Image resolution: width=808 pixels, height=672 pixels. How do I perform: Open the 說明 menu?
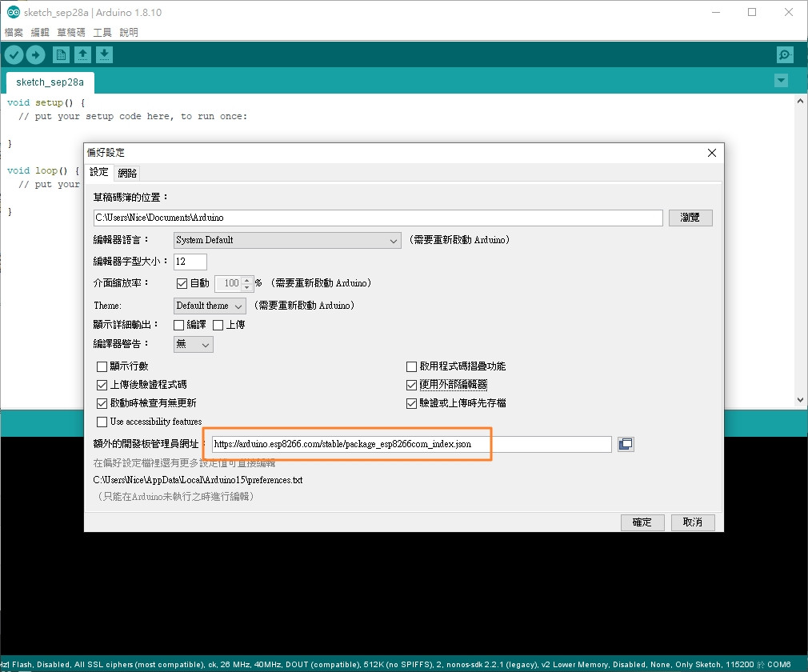click(x=129, y=33)
